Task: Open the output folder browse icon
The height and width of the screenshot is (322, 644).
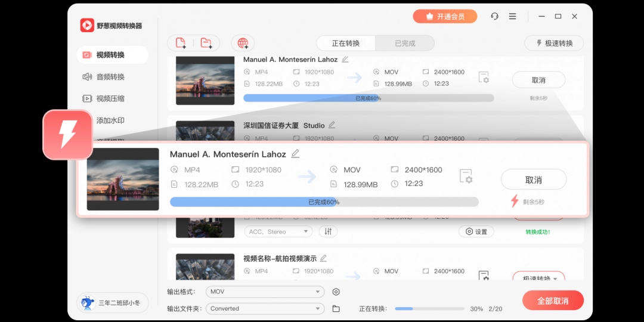Action: pos(336,309)
